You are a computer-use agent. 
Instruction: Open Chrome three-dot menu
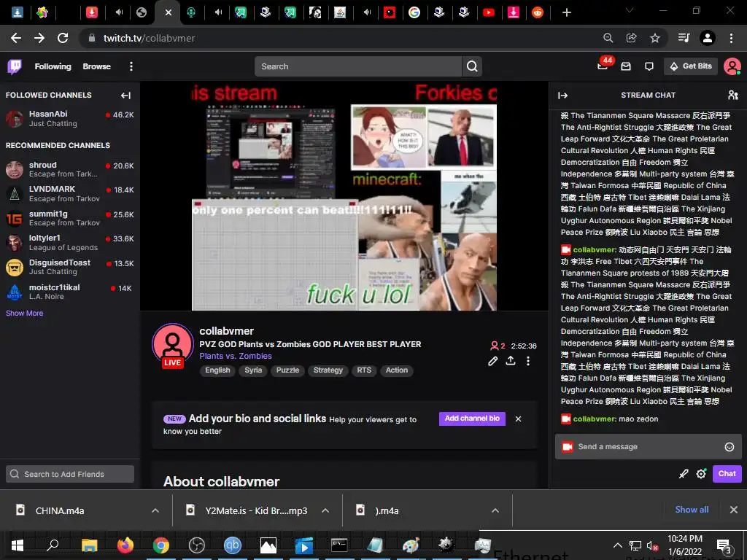point(731,38)
